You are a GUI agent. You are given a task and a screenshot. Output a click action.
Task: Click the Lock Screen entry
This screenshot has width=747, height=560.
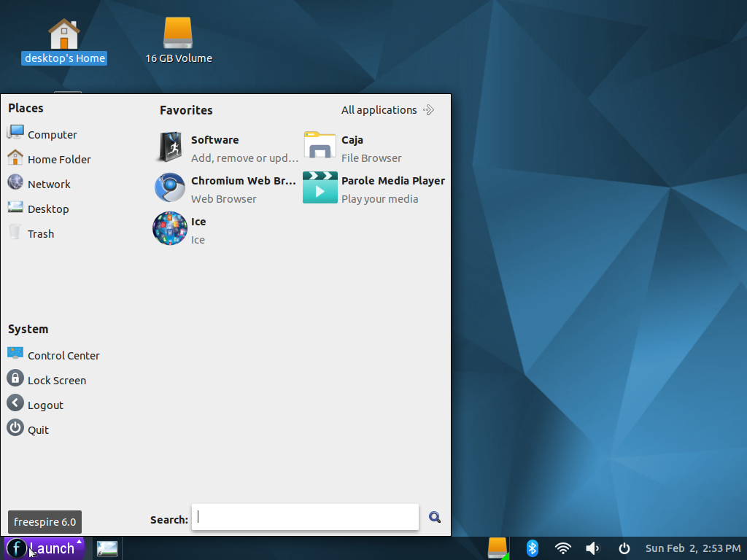click(56, 380)
